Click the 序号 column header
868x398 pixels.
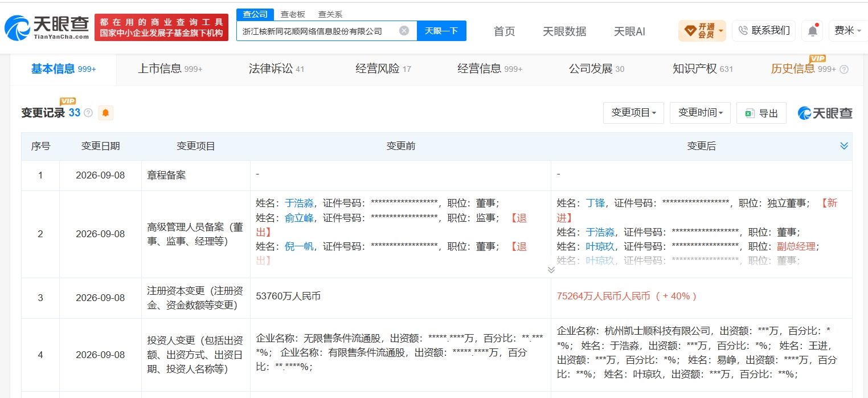pos(40,147)
